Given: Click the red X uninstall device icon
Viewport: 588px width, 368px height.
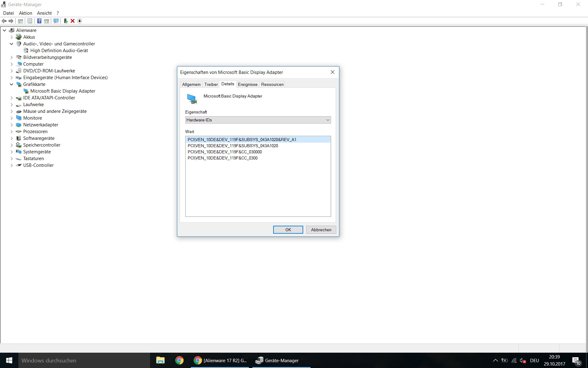Looking at the screenshot, I should (x=73, y=21).
